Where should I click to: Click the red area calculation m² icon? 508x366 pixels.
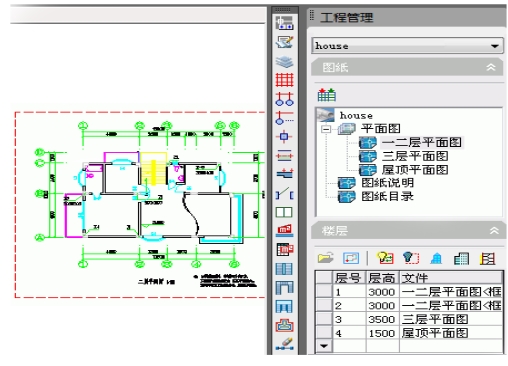(284, 230)
